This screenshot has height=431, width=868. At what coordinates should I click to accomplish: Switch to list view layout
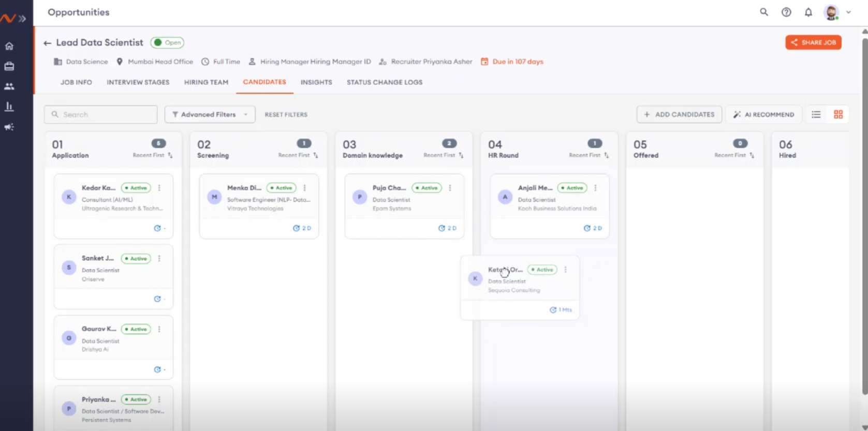pyautogui.click(x=816, y=114)
